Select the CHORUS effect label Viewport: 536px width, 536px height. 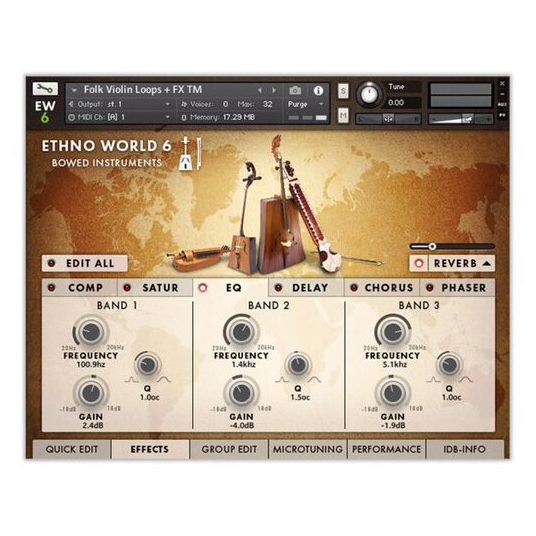tap(389, 288)
